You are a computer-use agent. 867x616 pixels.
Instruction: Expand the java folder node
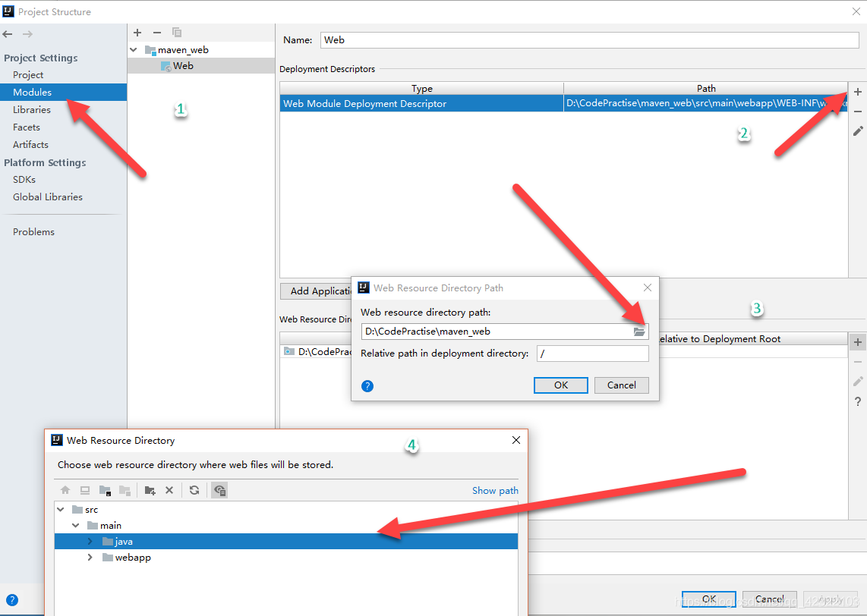tap(90, 542)
